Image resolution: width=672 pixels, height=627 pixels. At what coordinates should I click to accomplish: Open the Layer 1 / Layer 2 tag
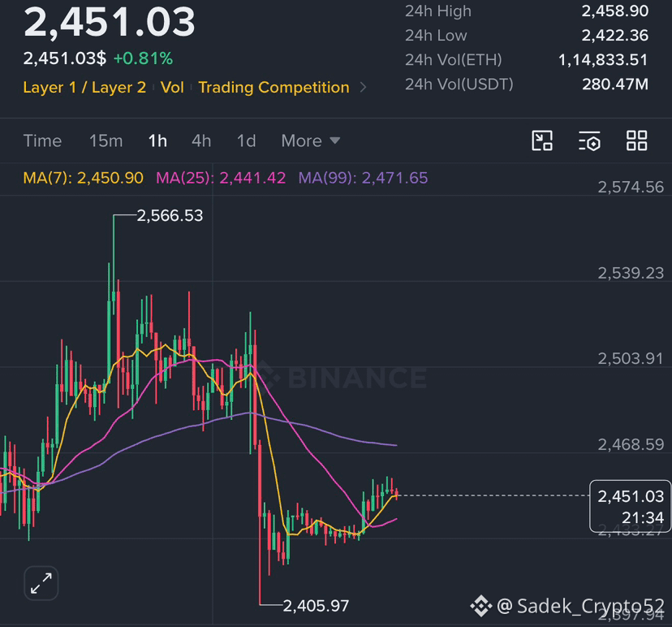(x=84, y=88)
